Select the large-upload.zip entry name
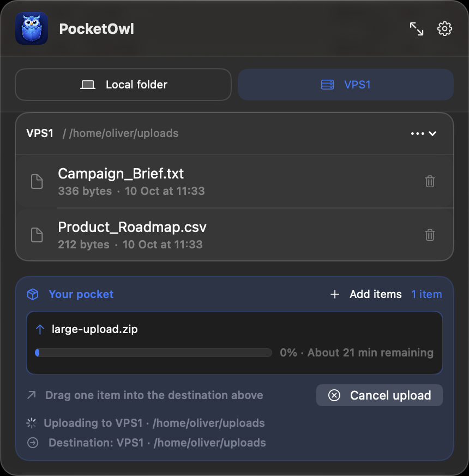Image resolution: width=469 pixels, height=476 pixels. tap(95, 329)
